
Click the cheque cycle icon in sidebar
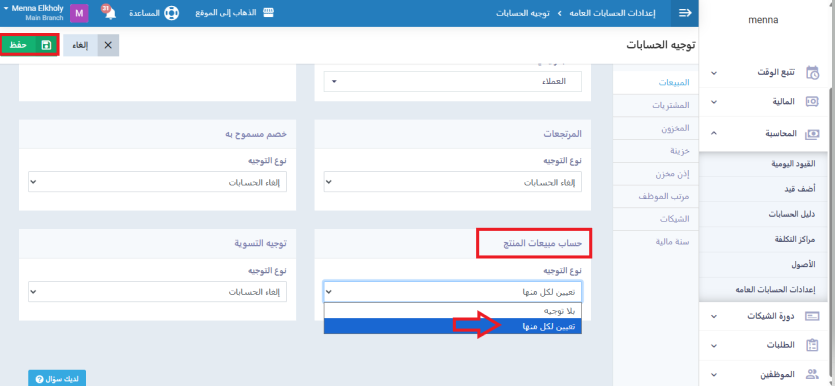(812, 316)
